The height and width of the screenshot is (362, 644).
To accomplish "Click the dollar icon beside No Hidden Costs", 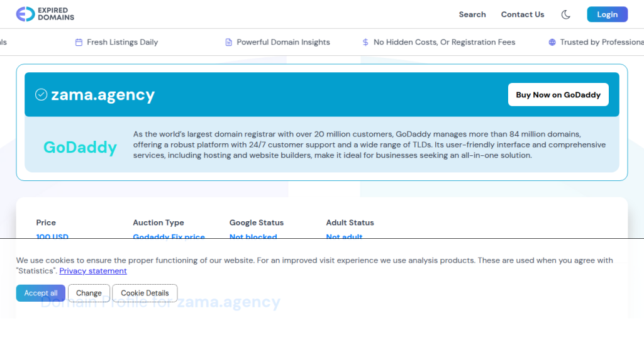I will click(x=365, y=42).
